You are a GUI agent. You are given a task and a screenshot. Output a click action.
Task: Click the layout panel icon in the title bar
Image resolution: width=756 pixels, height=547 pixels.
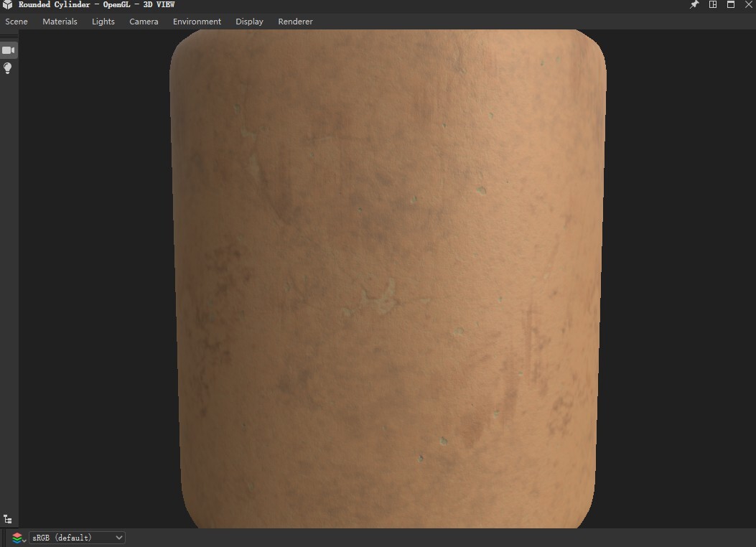pyautogui.click(x=712, y=4)
